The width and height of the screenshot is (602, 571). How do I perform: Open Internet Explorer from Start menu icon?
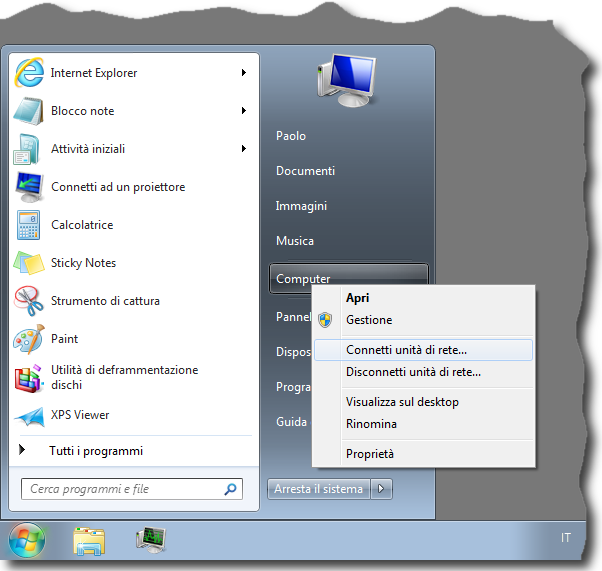[x=29, y=73]
